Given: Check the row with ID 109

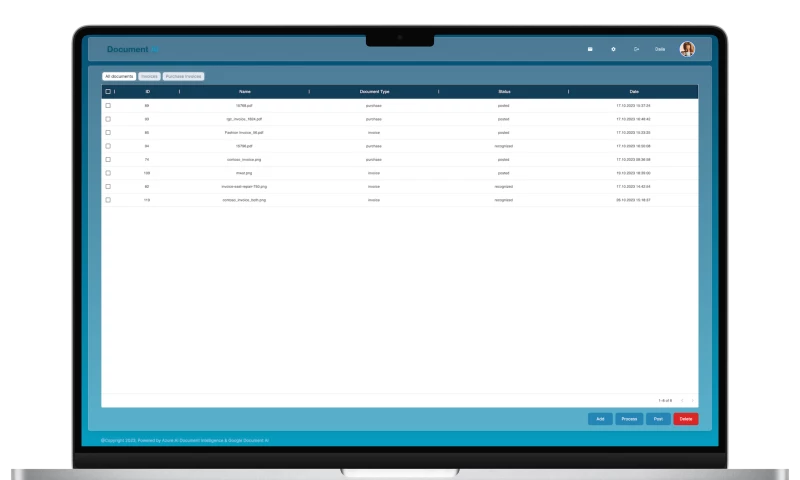Looking at the screenshot, I should [108, 173].
